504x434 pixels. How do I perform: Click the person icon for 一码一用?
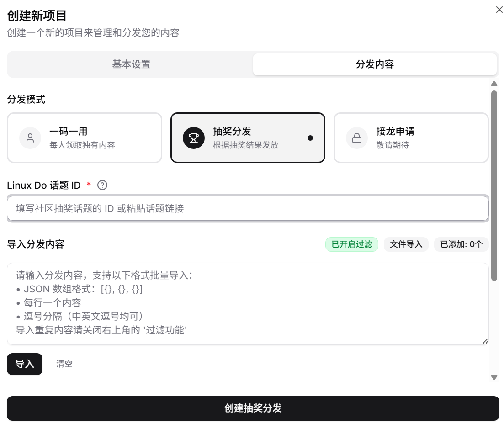point(30,138)
